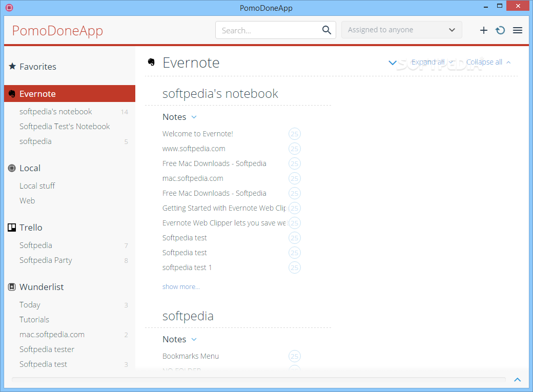Click Welcome to Evernote! note
The height and width of the screenshot is (392, 533).
click(197, 134)
